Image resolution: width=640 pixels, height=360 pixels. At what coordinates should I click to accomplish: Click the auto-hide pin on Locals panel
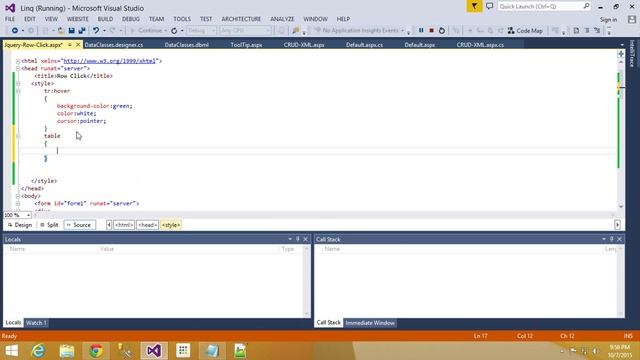298,239
